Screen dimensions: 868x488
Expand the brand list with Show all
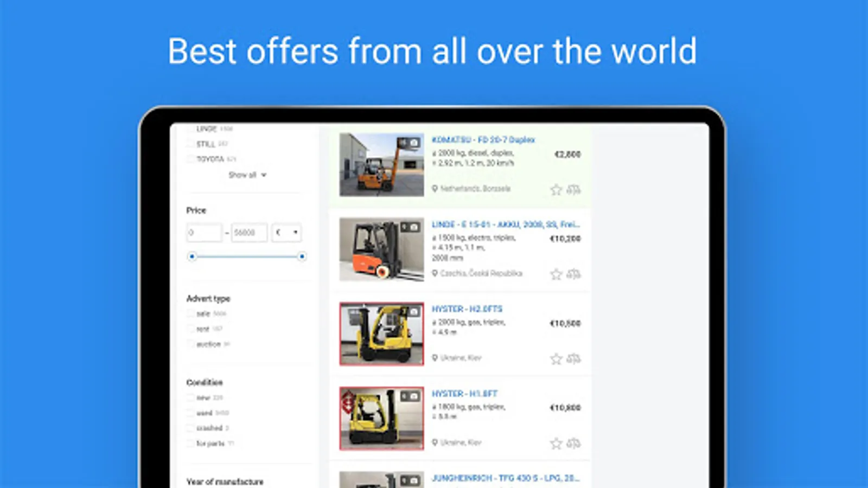(x=247, y=175)
